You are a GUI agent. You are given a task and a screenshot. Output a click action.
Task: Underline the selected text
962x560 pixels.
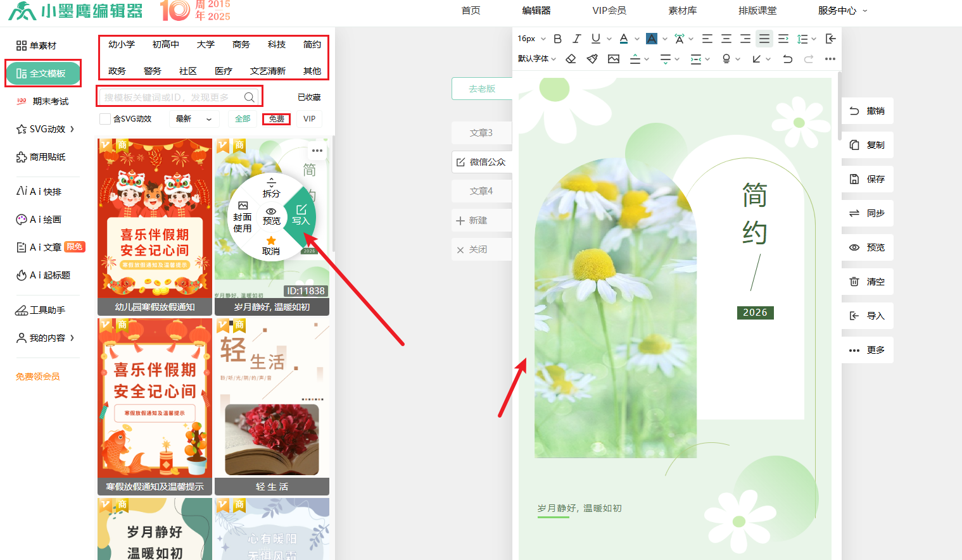tap(595, 39)
